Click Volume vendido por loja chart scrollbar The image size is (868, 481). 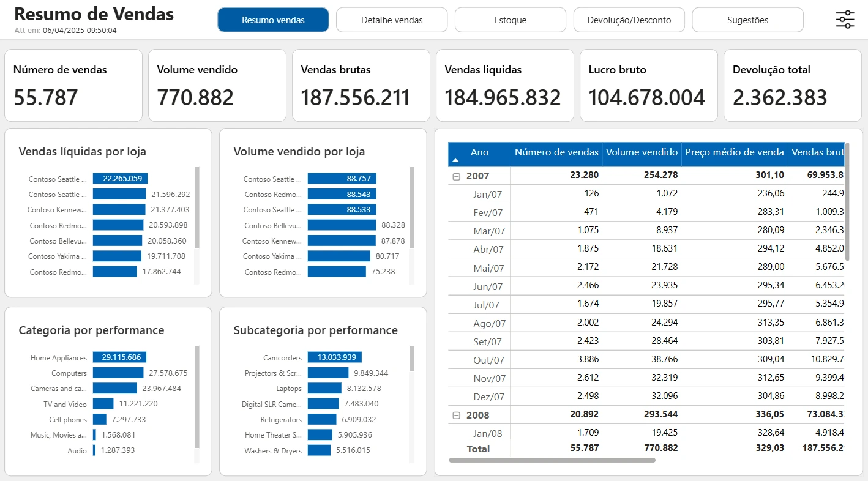(x=412, y=207)
